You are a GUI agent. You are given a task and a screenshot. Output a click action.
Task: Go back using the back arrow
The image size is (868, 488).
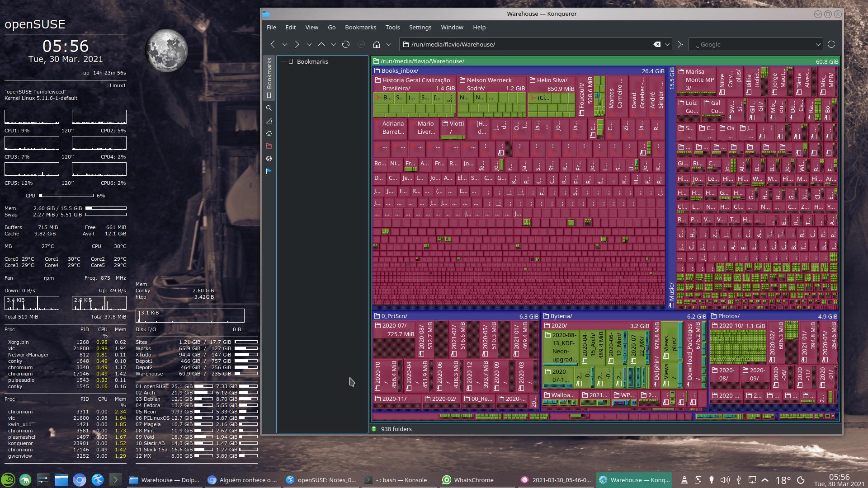coord(272,44)
